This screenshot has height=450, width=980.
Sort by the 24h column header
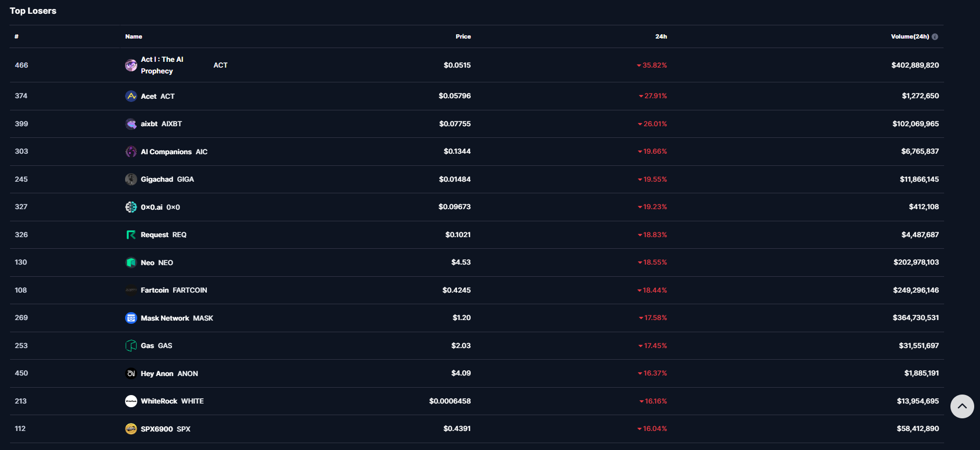click(661, 37)
